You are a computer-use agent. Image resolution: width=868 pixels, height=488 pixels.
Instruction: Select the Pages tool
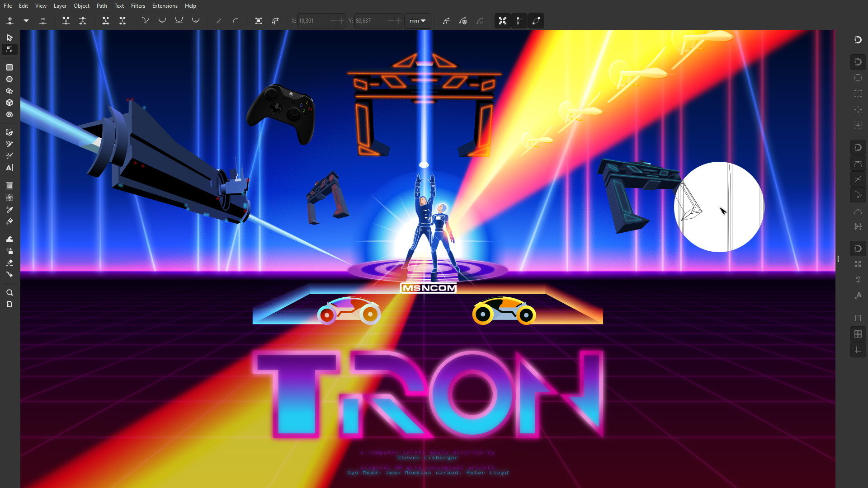coord(9,304)
